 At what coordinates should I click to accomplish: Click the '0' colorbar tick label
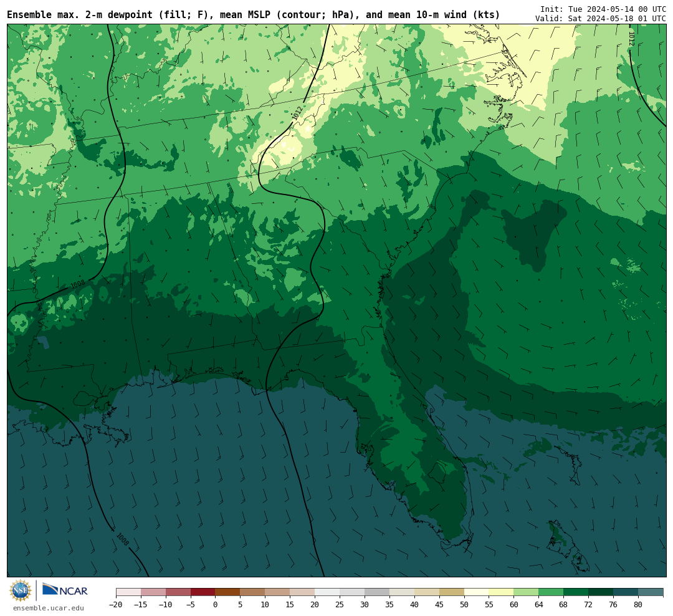(x=216, y=604)
